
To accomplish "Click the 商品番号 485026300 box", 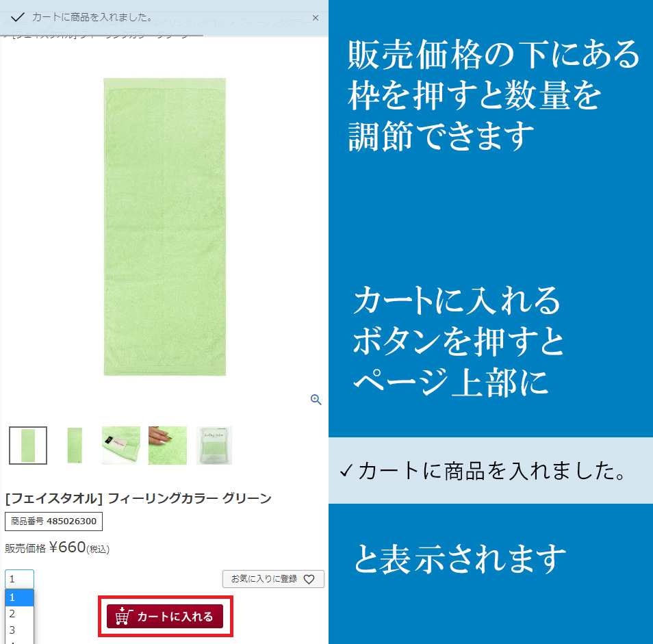I will click(53, 521).
